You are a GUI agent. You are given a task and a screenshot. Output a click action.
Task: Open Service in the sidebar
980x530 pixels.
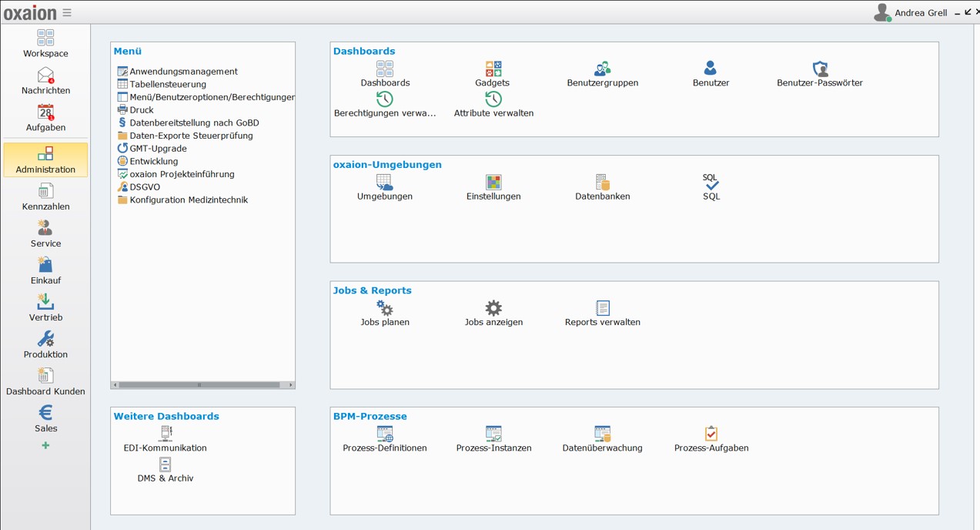[45, 234]
